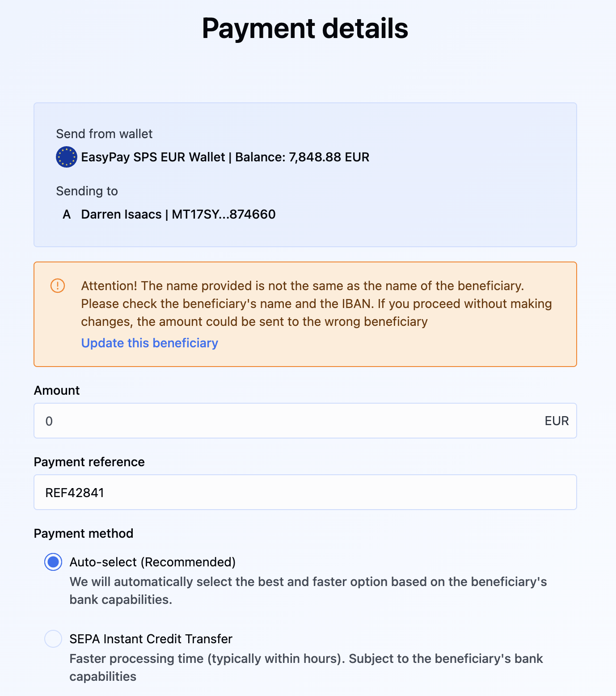The height and width of the screenshot is (696, 616).
Task: Click the orange warning exclamation icon
Action: (x=58, y=286)
